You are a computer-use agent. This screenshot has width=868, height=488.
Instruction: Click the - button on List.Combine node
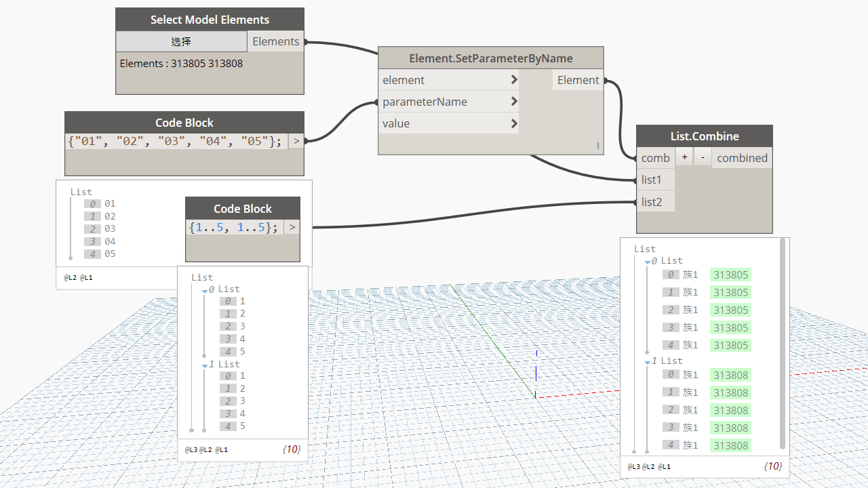point(702,157)
